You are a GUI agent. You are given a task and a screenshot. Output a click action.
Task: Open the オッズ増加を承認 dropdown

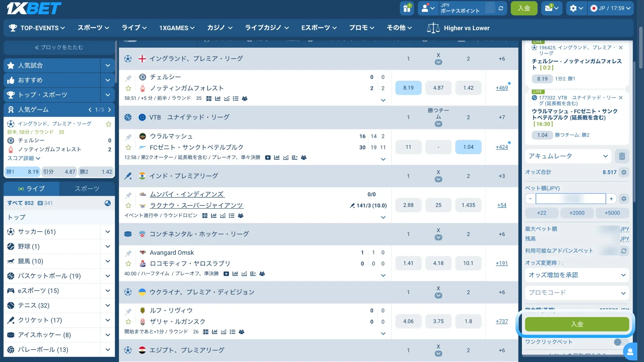(x=577, y=275)
